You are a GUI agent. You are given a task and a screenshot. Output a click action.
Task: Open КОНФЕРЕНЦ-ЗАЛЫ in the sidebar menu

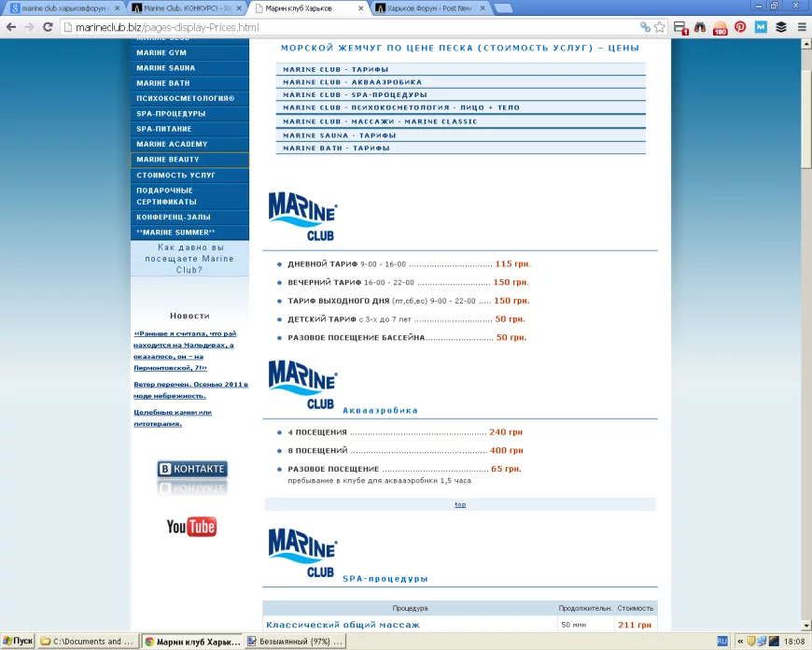click(x=189, y=218)
